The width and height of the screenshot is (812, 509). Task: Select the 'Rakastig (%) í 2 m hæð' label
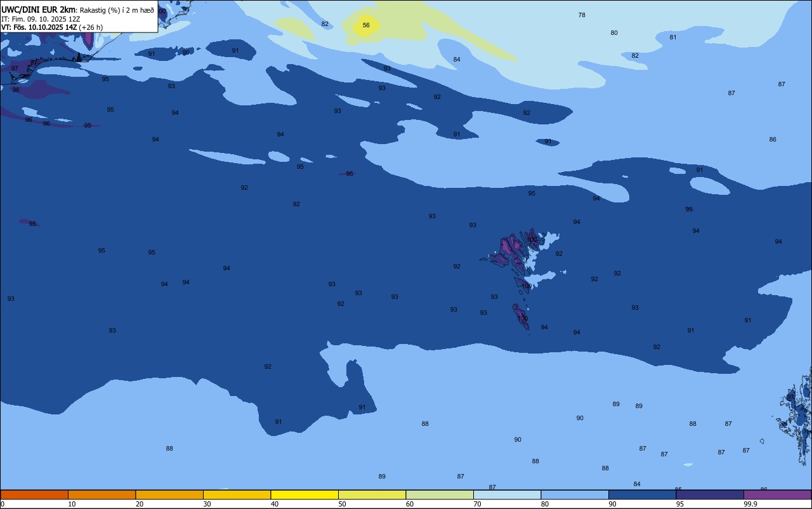[117, 10]
